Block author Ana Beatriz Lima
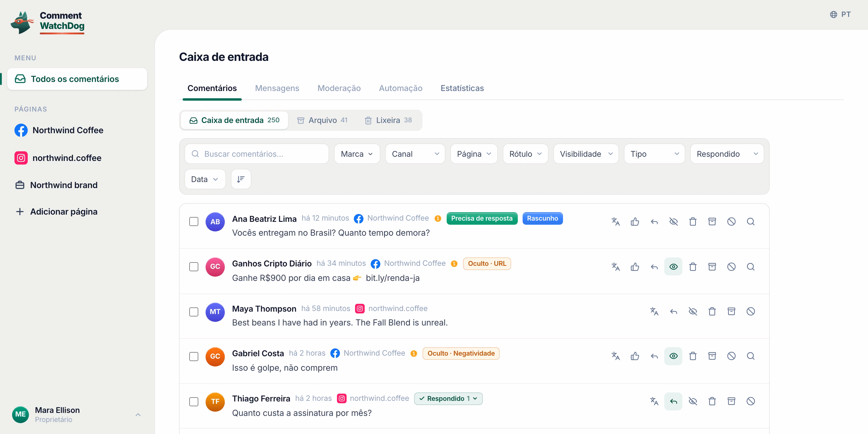 pos(731,222)
